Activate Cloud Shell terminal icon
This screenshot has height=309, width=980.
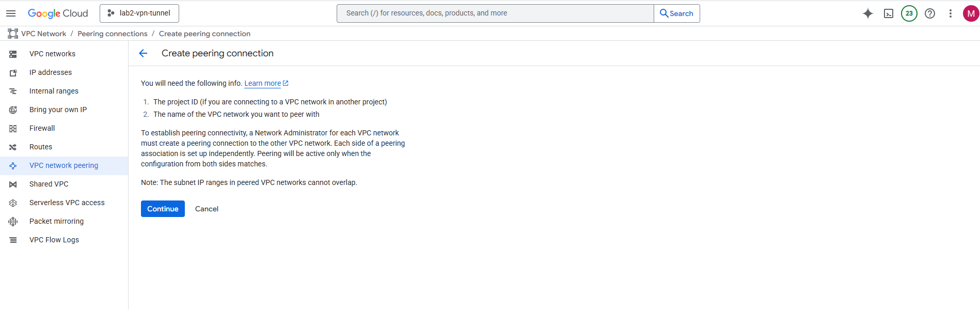point(889,13)
